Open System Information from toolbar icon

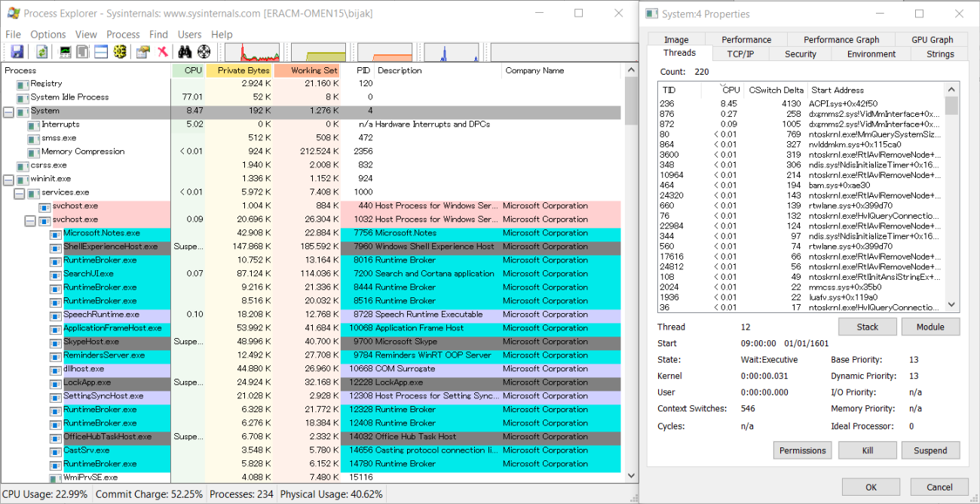pos(66,52)
